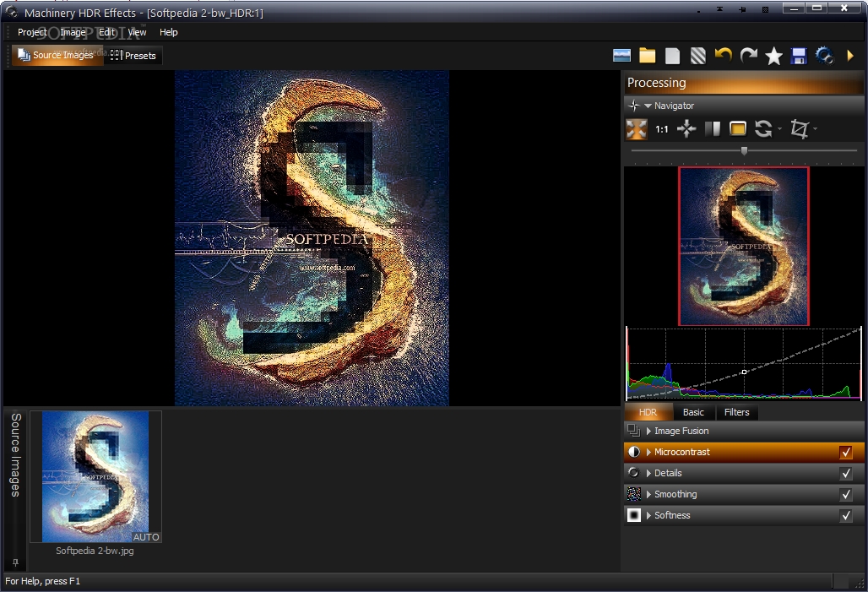The height and width of the screenshot is (592, 868).
Task: Click the landscape picture icon in toolbar
Action: [x=621, y=56]
